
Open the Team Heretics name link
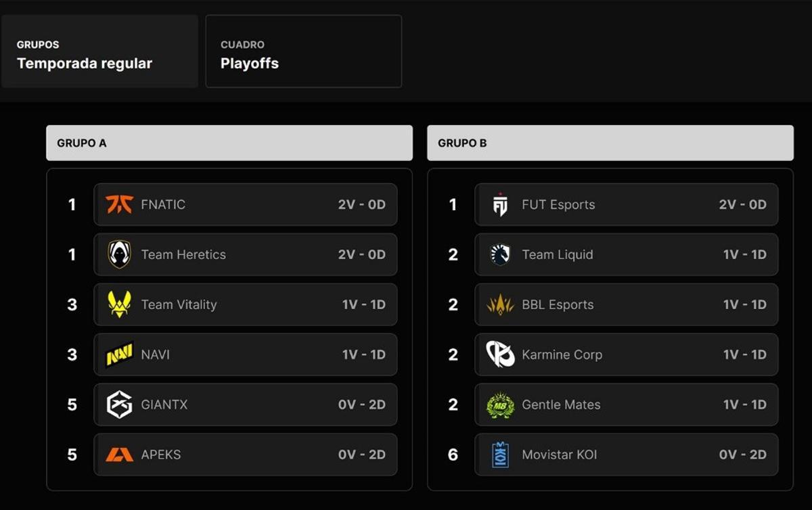point(183,254)
